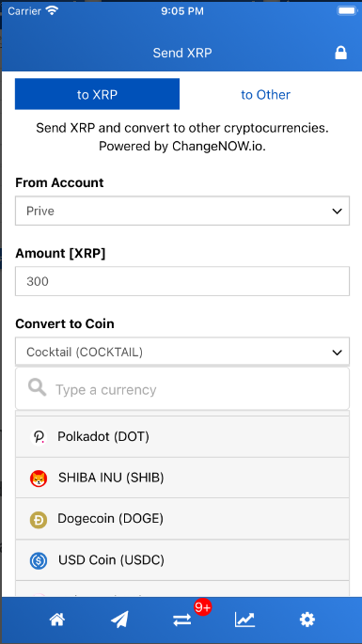Screen dimensions: 362x644
Task: Click the magnifier search icon
Action: [37, 387]
